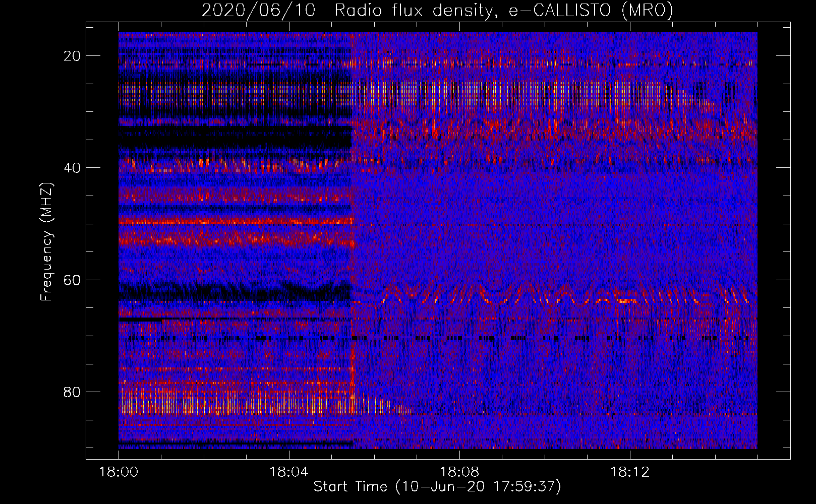816x504 pixels.
Task: Click the '80' frequency tick label
Action: [73, 392]
